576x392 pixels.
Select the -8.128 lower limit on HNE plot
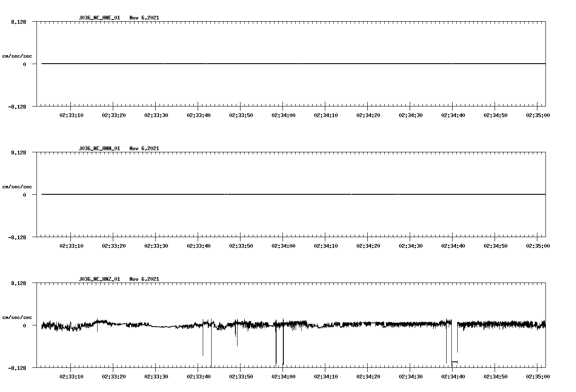click(x=17, y=106)
